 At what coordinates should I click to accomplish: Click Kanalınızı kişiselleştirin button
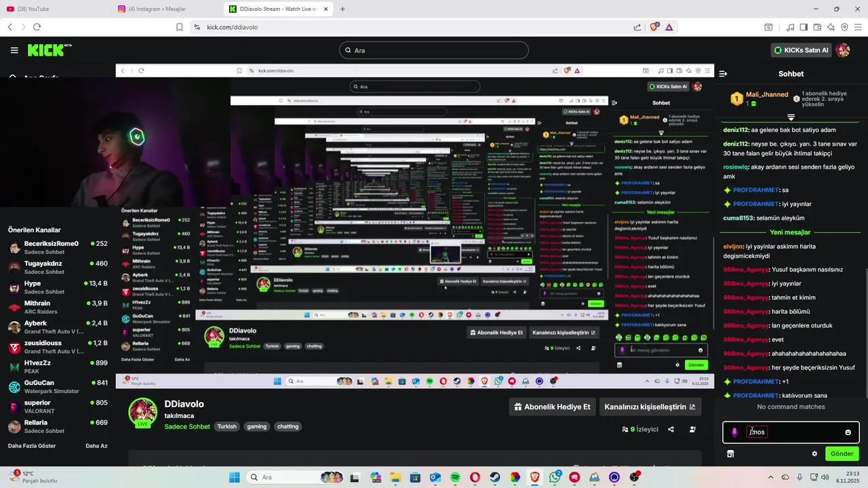(650, 407)
